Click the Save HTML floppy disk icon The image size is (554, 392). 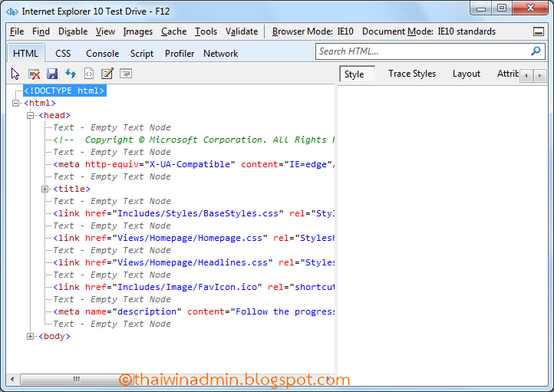pos(52,74)
